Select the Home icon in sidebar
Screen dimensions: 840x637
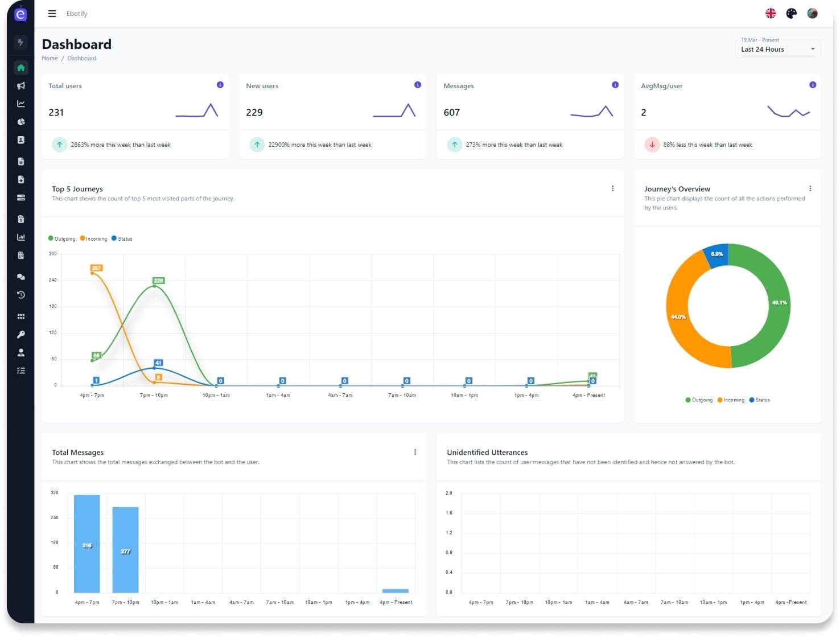point(21,68)
